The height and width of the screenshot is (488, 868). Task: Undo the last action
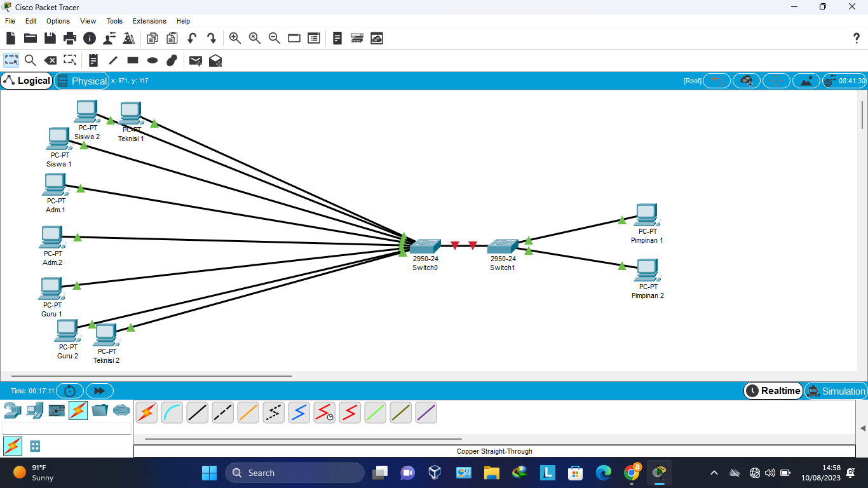point(191,38)
